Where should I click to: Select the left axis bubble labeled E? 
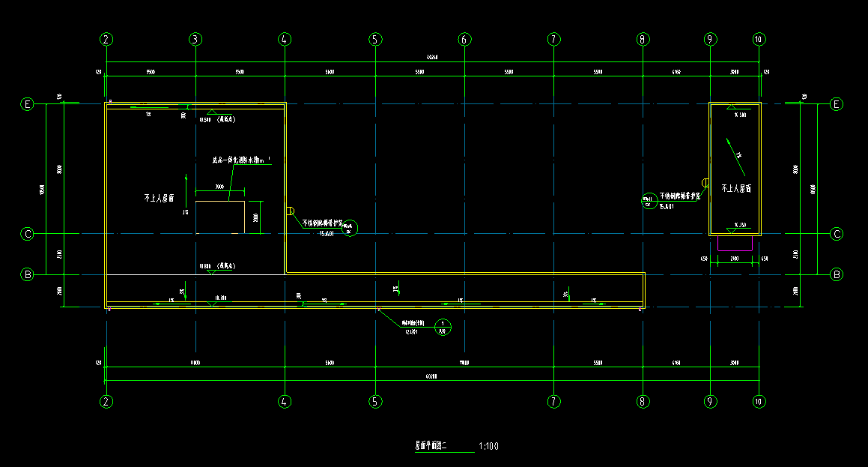click(27, 105)
